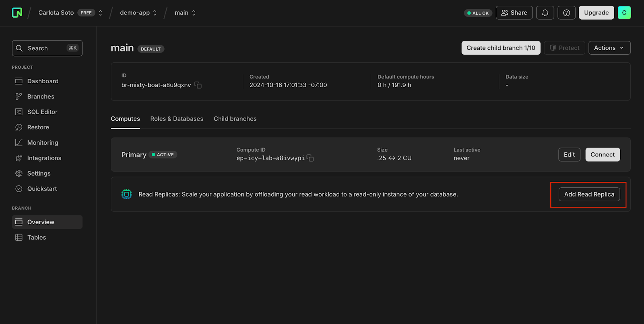The height and width of the screenshot is (324, 644).
Task: Copy the compute ID ep-icy-lab
Action: coord(310,158)
